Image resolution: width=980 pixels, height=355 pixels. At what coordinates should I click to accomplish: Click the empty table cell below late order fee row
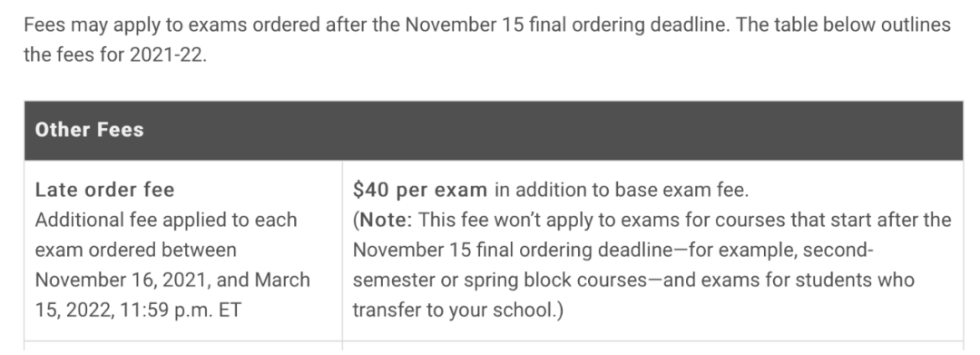183,348
